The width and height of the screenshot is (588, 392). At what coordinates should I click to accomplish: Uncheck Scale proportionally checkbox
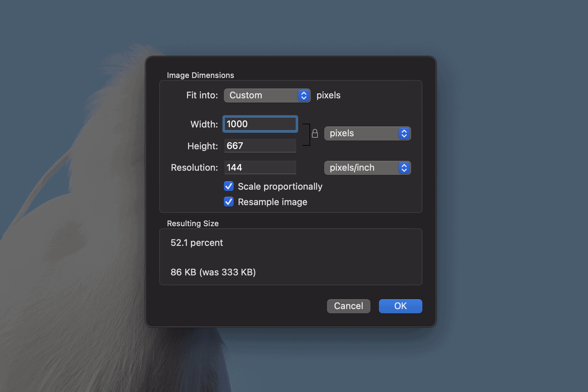coord(229,186)
